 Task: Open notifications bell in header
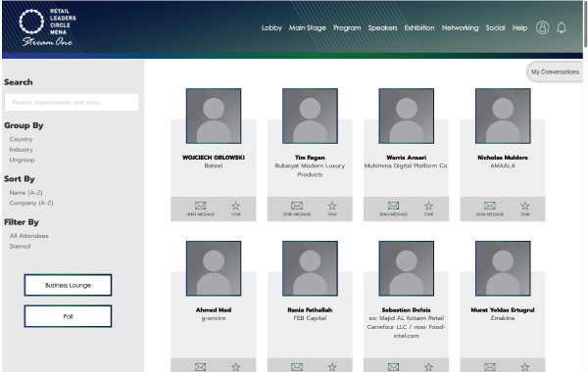562,27
